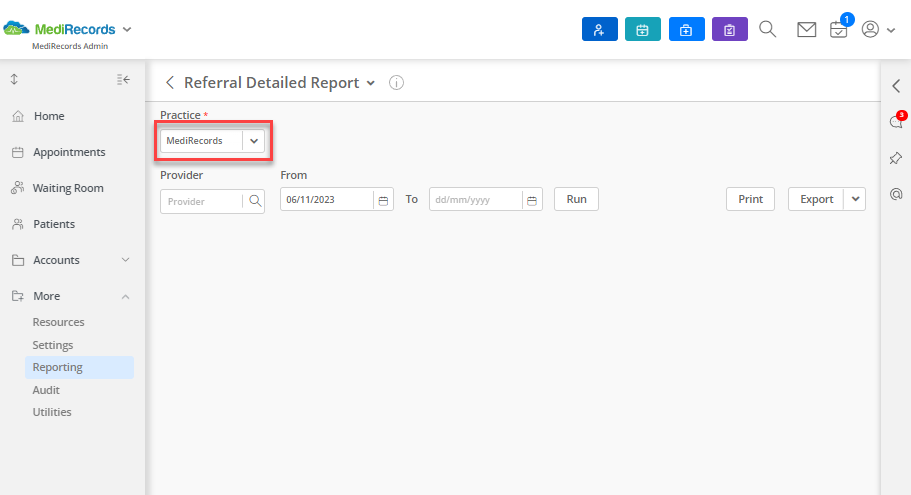The height and width of the screenshot is (495, 911).
Task: Open the From date calendar picker icon
Action: point(383,200)
